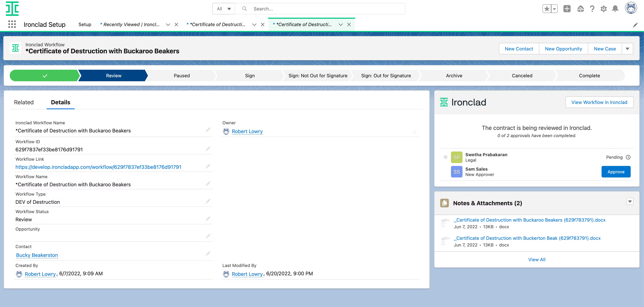Edit Ironclad Workflow Name field pencil

pos(208,130)
